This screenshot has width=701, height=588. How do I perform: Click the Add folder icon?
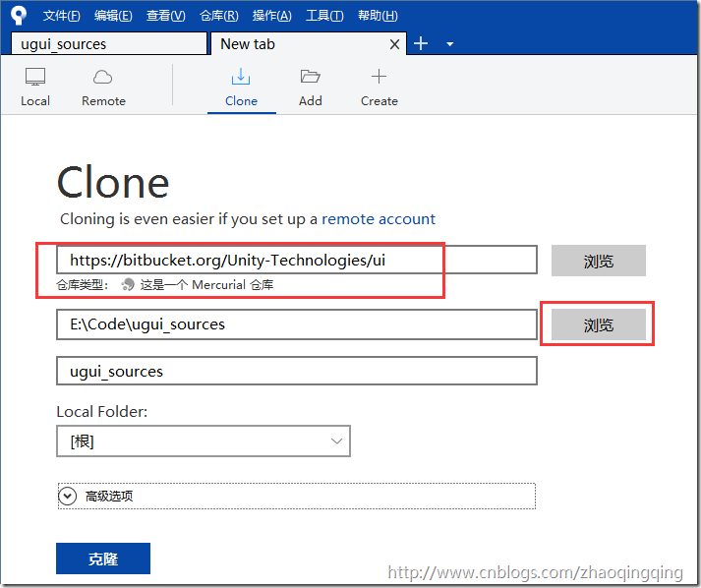pos(311,77)
